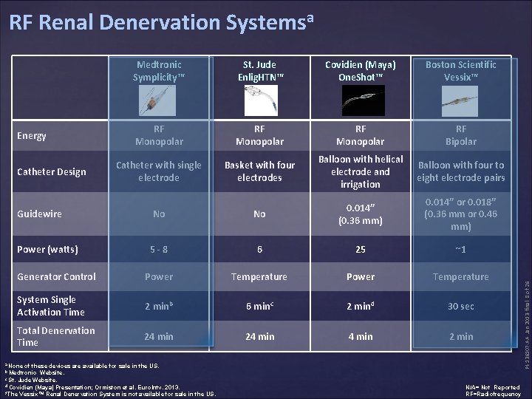Image resolution: width=532 pixels, height=399 pixels.
Task: Select the 'System Single Activation Time' label
Action: pyautogui.click(x=51, y=306)
